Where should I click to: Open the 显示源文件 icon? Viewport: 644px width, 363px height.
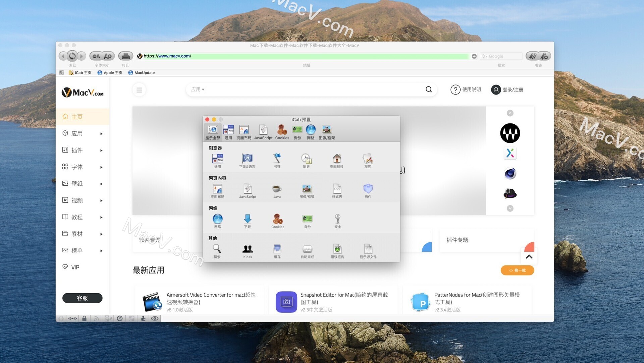tap(368, 251)
